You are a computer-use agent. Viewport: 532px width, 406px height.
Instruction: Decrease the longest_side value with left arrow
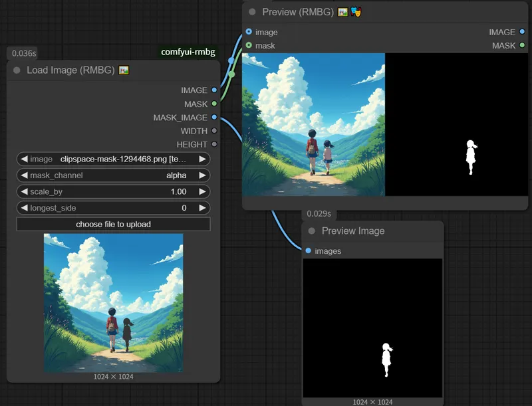24,208
